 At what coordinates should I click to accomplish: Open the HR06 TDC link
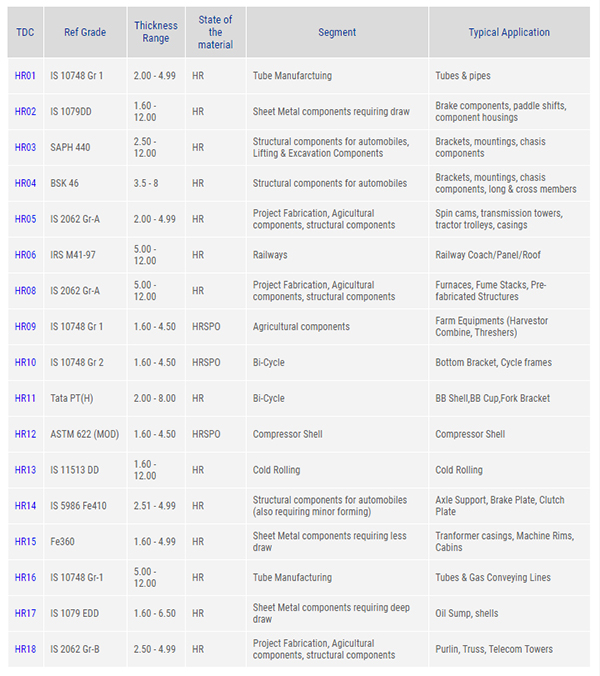(25, 255)
